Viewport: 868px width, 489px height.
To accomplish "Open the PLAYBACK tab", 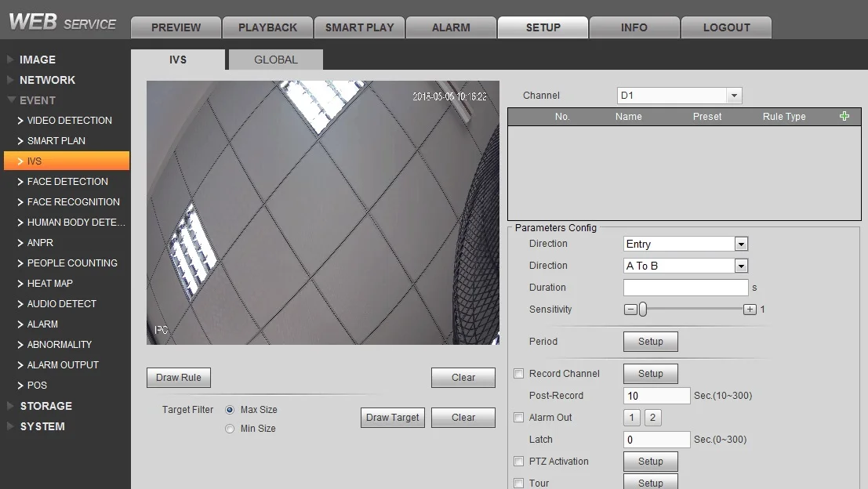I will pyautogui.click(x=268, y=27).
